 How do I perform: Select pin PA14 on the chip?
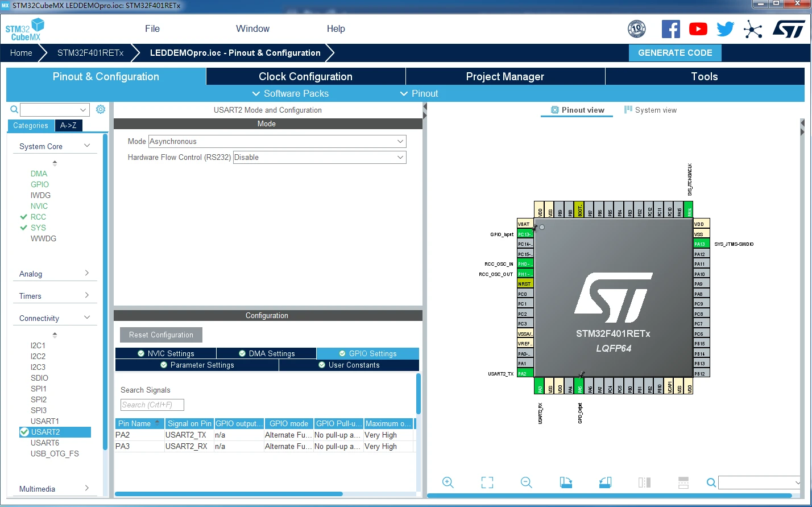click(689, 210)
